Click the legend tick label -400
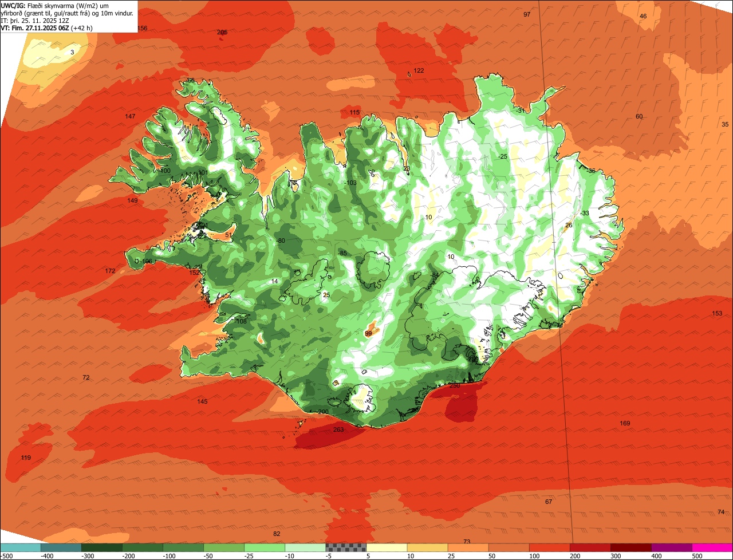The height and width of the screenshot is (560, 733). [x=47, y=556]
